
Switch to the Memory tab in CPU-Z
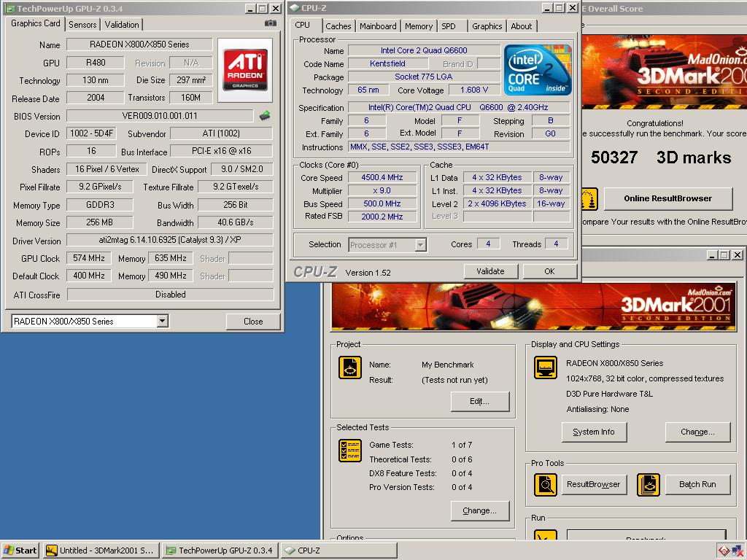click(418, 26)
